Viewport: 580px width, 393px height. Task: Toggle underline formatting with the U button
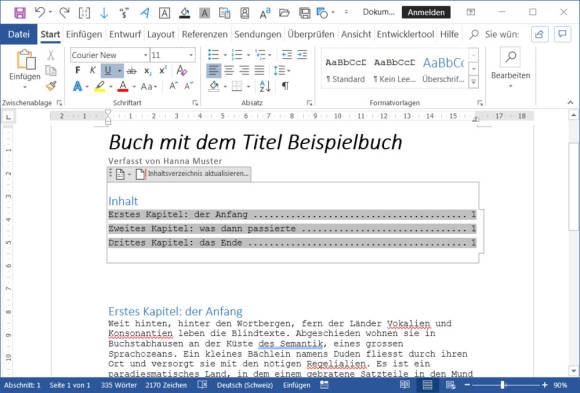pyautogui.click(x=108, y=70)
